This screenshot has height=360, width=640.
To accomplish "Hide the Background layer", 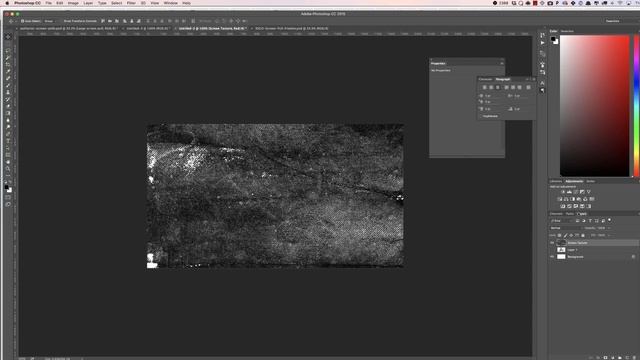I will tap(552, 257).
